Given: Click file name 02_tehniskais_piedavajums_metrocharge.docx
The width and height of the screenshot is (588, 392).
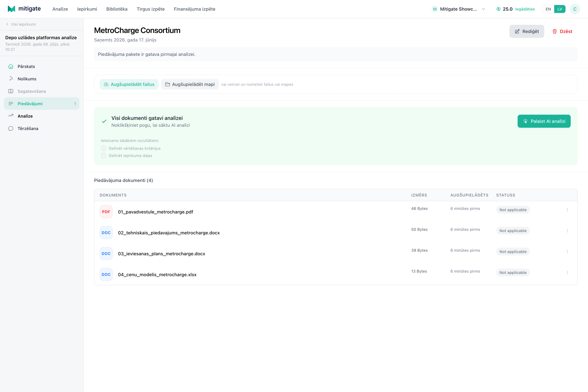Looking at the screenshot, I should pos(169,233).
